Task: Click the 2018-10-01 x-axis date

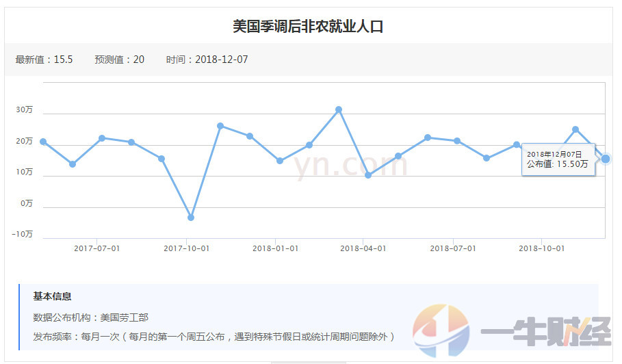Action: click(x=542, y=248)
